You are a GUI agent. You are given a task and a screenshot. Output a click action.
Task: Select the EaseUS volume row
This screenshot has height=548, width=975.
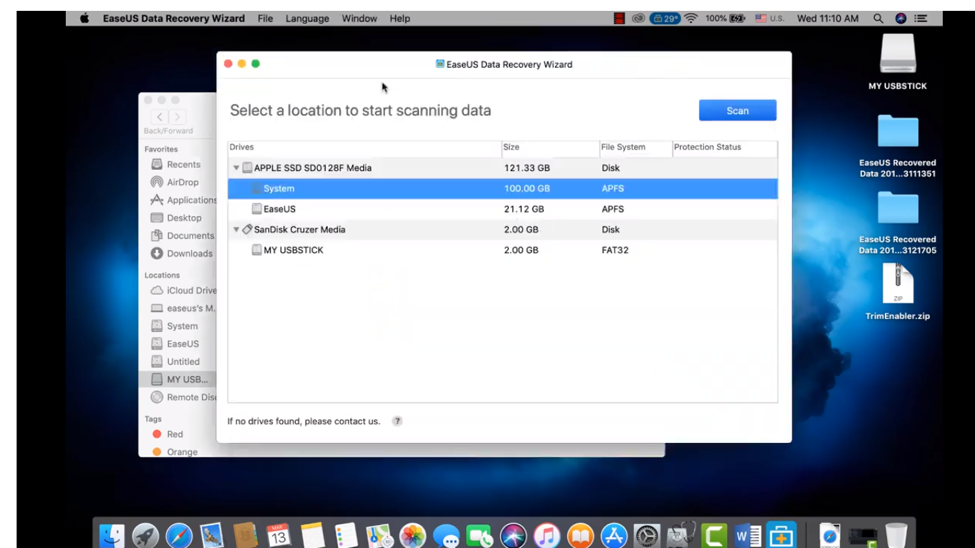point(502,209)
